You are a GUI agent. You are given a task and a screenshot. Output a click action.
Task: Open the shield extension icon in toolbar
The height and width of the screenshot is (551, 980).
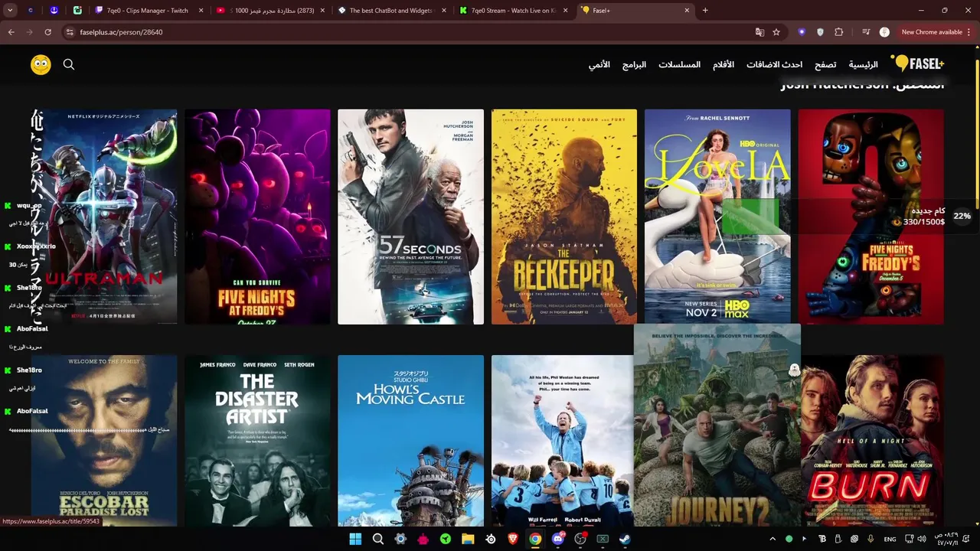coord(820,32)
